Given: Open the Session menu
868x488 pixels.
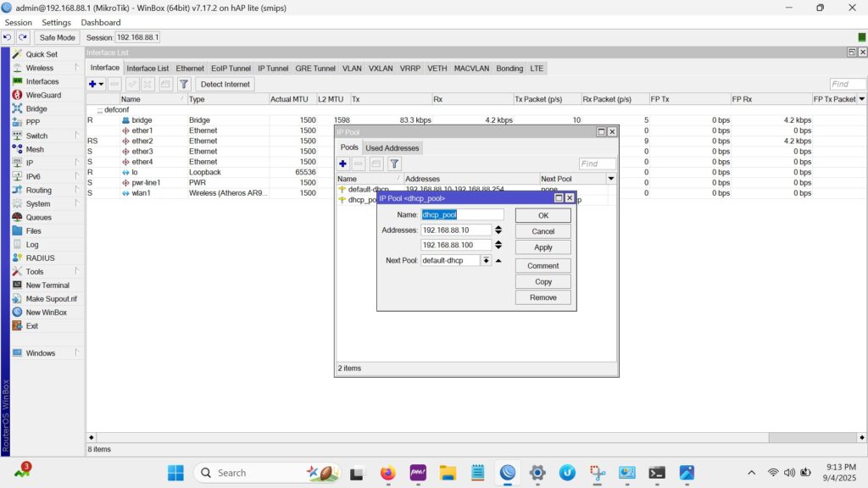Looking at the screenshot, I should pos(19,22).
